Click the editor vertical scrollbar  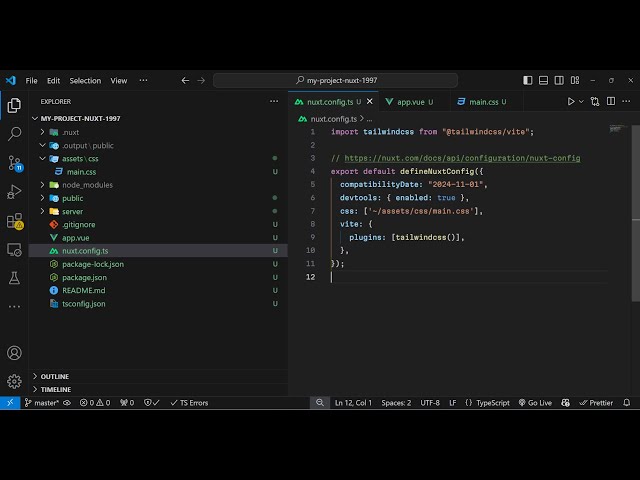point(635,200)
